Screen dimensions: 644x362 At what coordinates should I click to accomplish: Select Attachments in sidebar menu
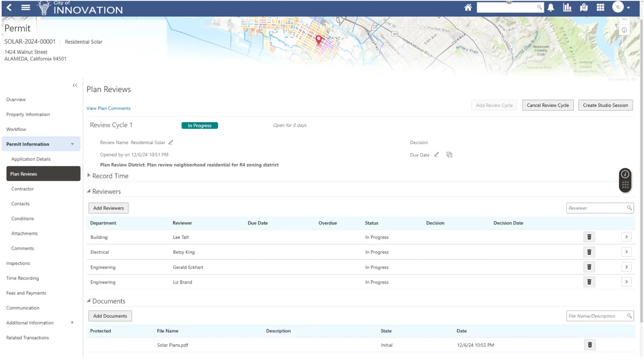24,234
